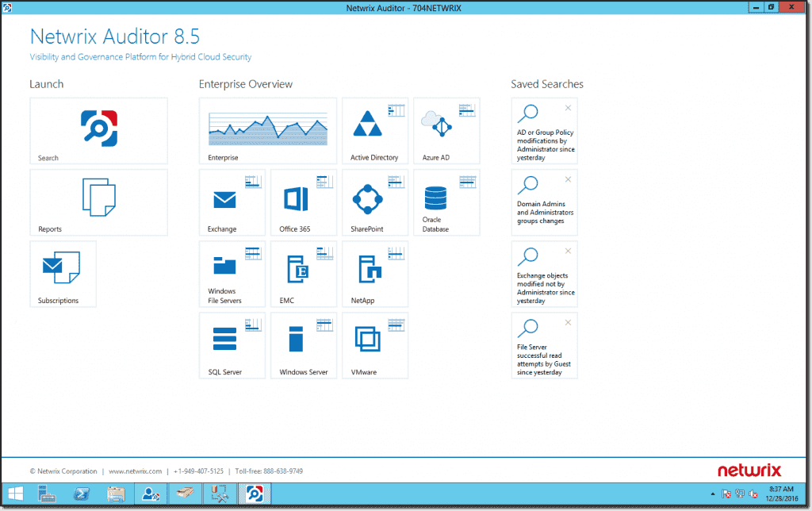Image resolution: width=812 pixels, height=511 pixels.
Task: Run the File Server successful read attempts search
Action: [x=544, y=347]
